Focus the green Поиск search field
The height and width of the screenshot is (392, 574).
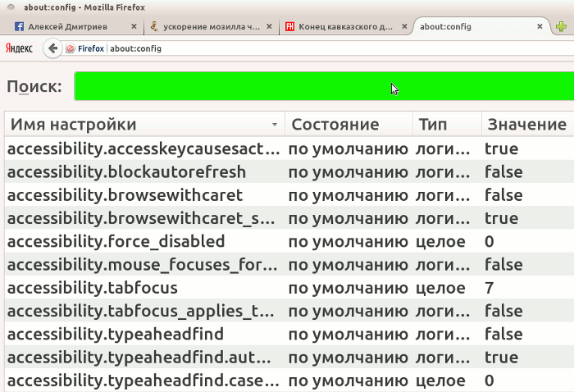(324, 86)
